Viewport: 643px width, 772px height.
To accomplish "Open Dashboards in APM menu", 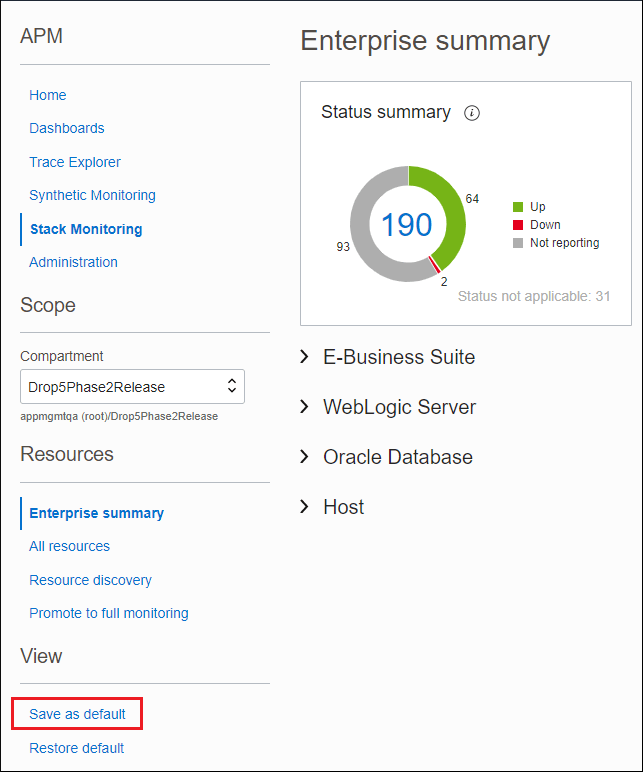I will [67, 128].
